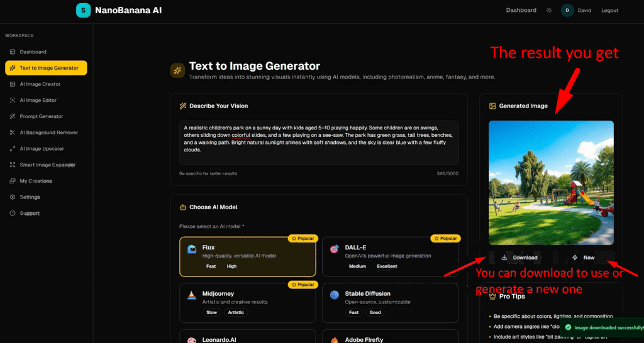The height and width of the screenshot is (343, 644).
Task: Select the Flux model card
Action: coord(248,256)
